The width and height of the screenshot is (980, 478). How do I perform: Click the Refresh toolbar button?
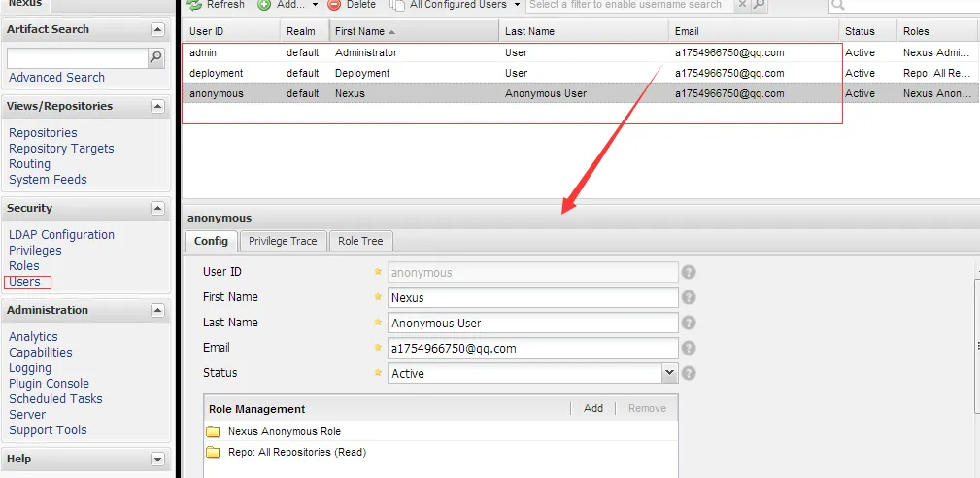coord(217,5)
